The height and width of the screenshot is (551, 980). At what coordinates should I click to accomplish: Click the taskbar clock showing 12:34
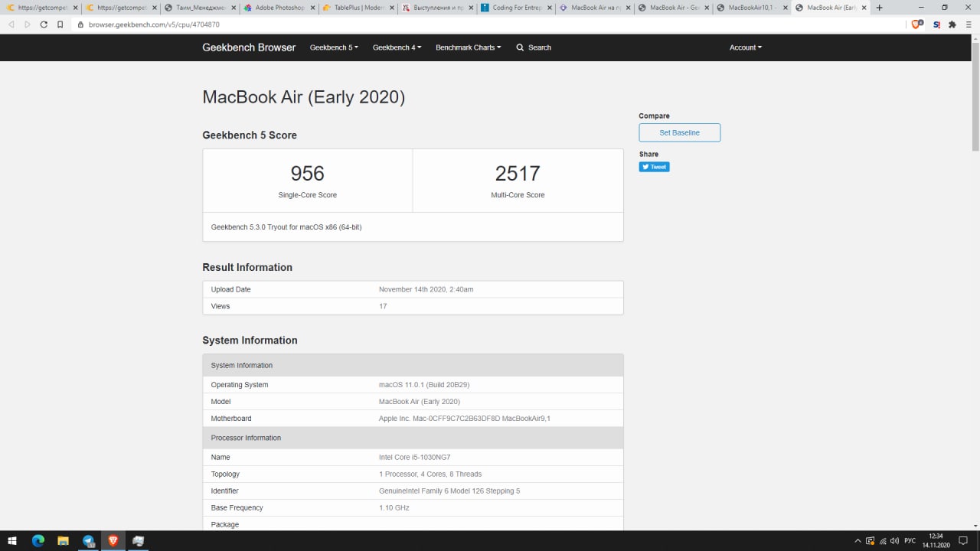[936, 540]
